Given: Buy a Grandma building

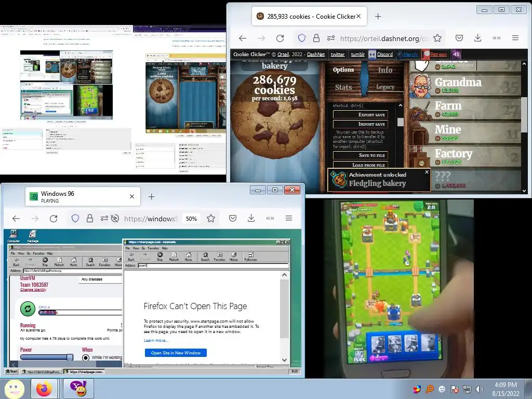Looking at the screenshot, I should tap(465, 85).
